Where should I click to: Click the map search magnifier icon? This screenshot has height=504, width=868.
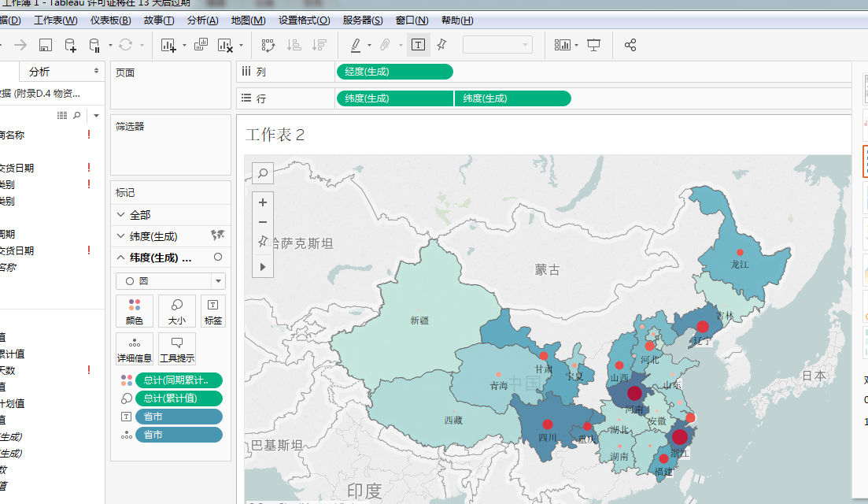coord(262,172)
